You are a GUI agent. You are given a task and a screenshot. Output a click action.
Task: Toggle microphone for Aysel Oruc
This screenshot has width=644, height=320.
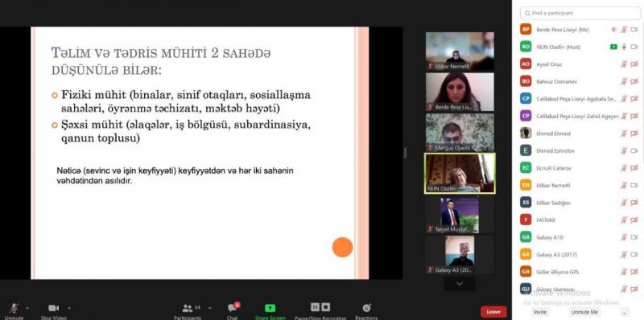pyautogui.click(x=624, y=64)
